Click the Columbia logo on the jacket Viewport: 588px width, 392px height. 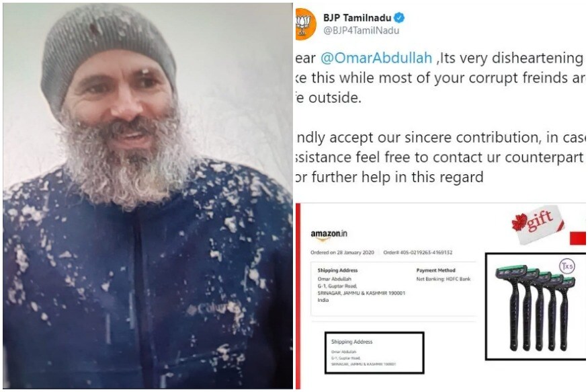[212, 309]
